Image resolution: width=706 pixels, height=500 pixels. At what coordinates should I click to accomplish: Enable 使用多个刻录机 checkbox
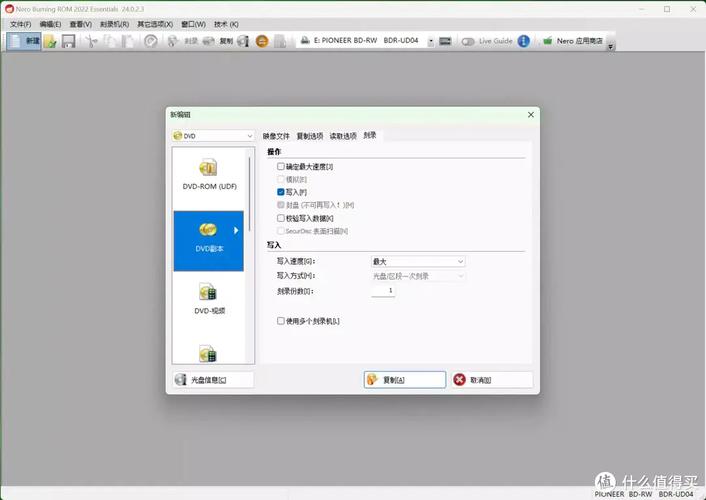click(281, 321)
